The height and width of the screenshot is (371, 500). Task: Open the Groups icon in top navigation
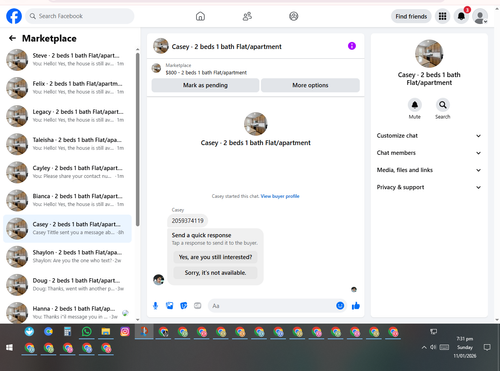[293, 16]
